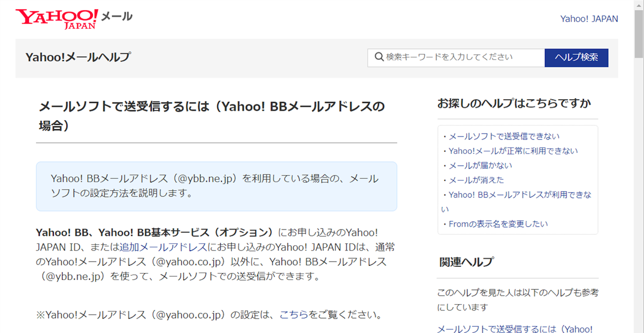This screenshot has width=644, height=333.
Task: Open Yahoo! JAPAN link at top right
Action: (x=589, y=19)
